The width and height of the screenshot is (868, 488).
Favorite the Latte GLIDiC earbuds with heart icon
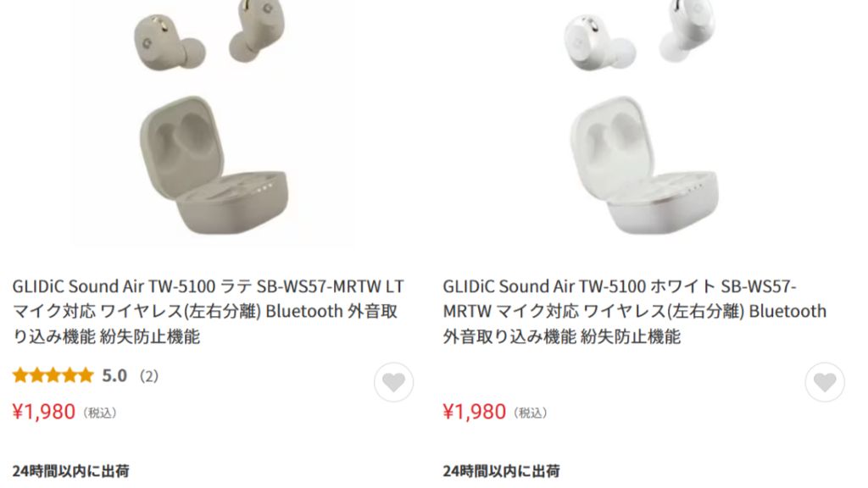tap(393, 382)
